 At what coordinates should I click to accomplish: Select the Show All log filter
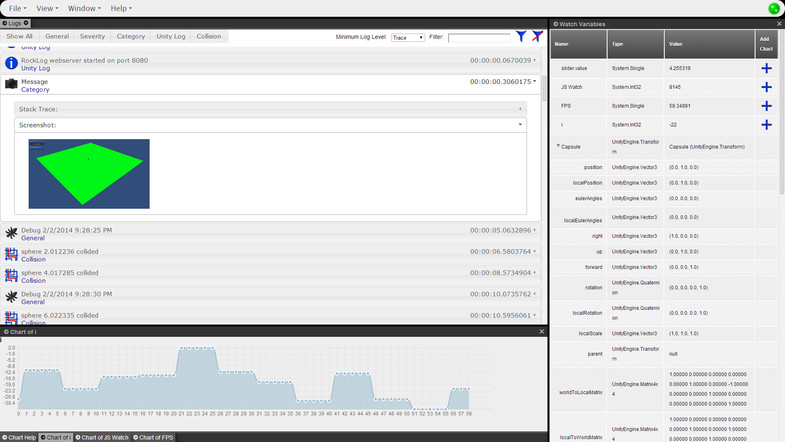click(20, 37)
